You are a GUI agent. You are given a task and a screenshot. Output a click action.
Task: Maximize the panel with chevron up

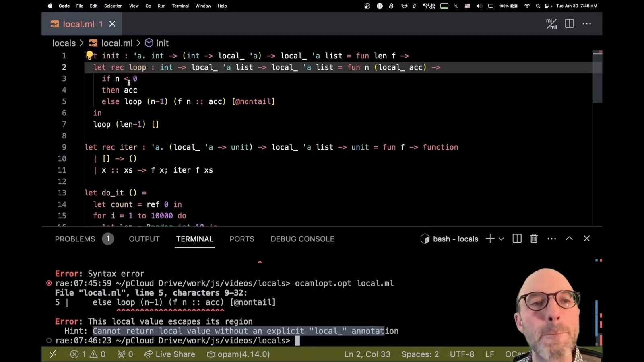569,239
